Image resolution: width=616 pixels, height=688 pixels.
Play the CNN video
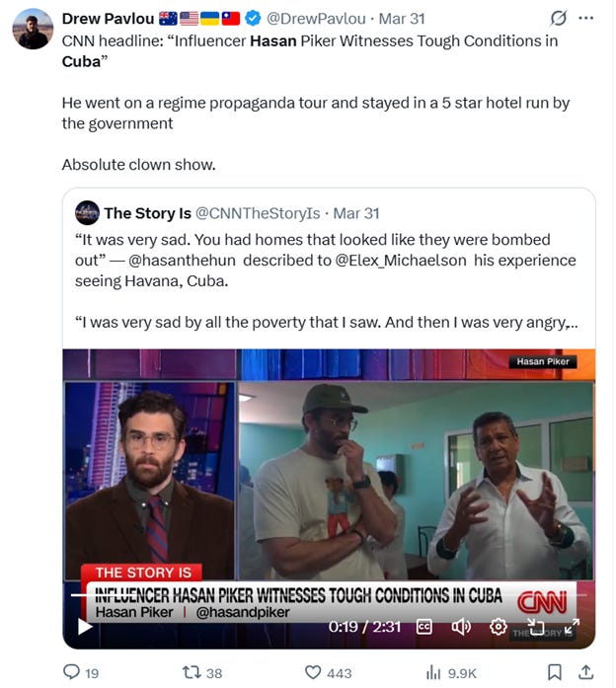[85, 626]
